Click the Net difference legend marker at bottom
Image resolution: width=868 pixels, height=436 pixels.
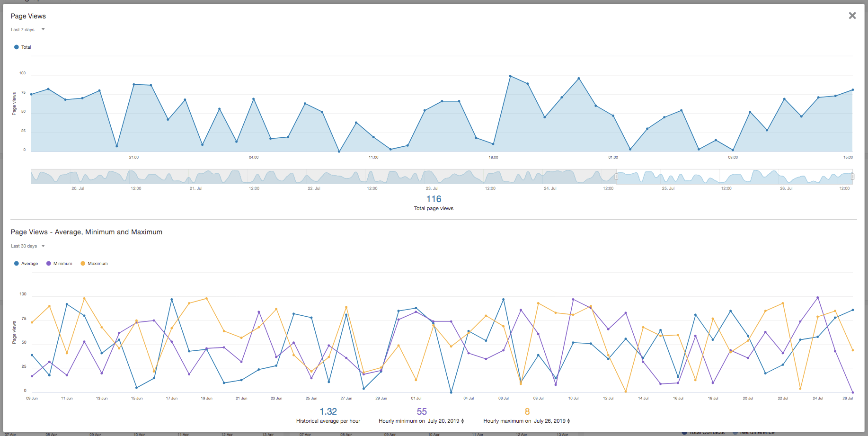(x=735, y=433)
